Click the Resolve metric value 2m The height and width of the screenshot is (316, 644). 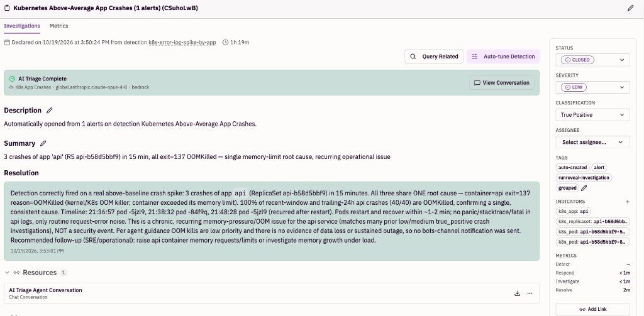click(x=627, y=290)
